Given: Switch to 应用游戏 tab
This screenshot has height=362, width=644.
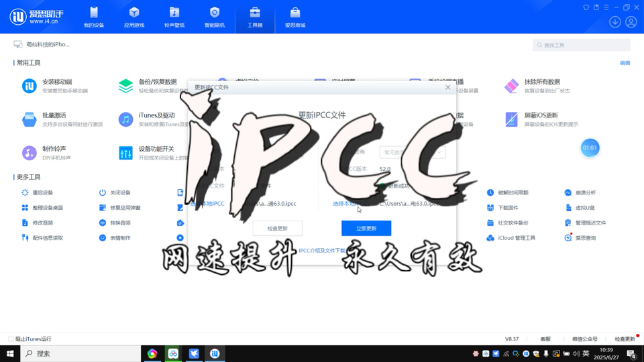Looking at the screenshot, I should pyautogui.click(x=134, y=17).
